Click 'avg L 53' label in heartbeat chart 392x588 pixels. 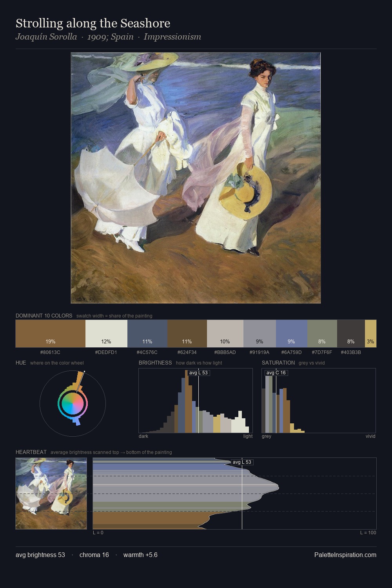(x=242, y=462)
